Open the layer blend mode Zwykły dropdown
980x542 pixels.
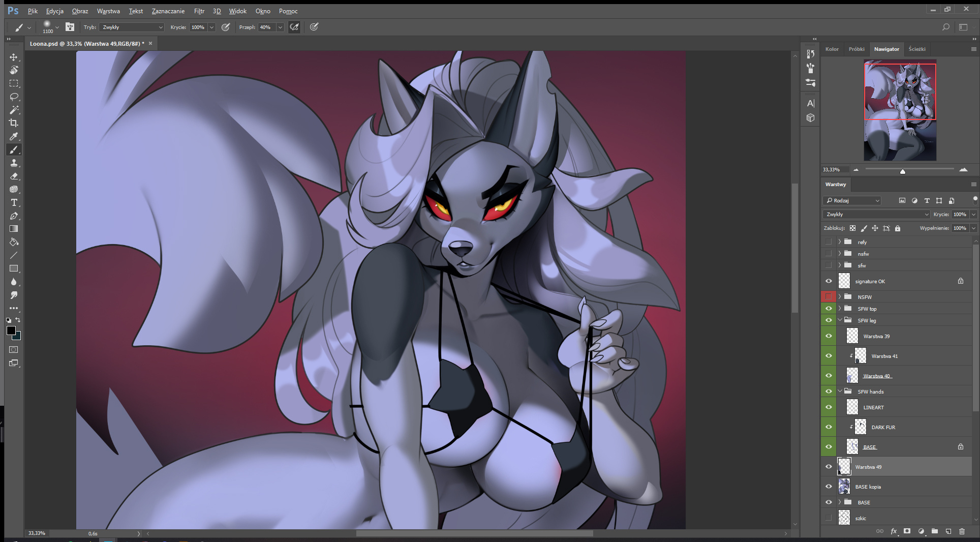pyautogui.click(x=876, y=215)
